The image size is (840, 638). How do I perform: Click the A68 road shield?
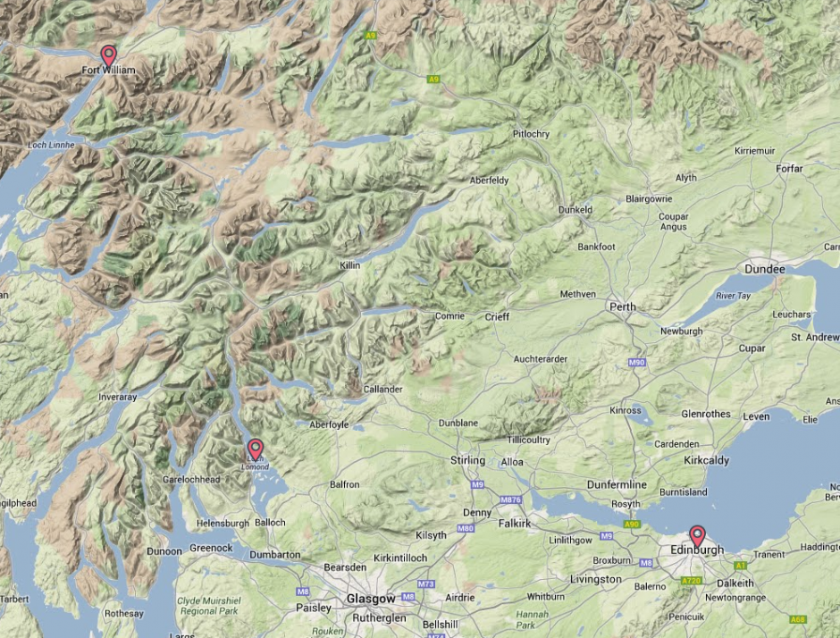pos(797,619)
